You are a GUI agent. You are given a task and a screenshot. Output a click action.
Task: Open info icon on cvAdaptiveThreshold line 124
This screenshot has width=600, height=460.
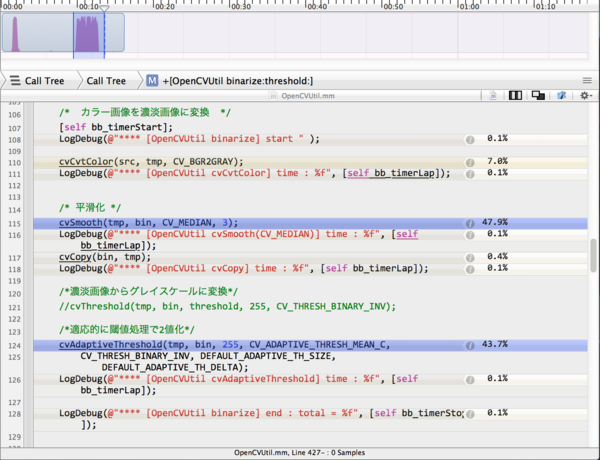point(470,346)
